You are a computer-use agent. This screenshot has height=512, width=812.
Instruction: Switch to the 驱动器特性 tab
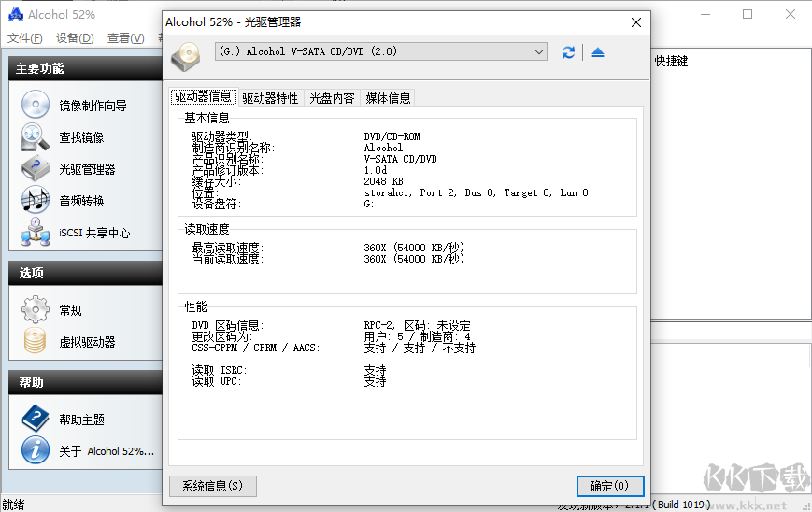(270, 98)
